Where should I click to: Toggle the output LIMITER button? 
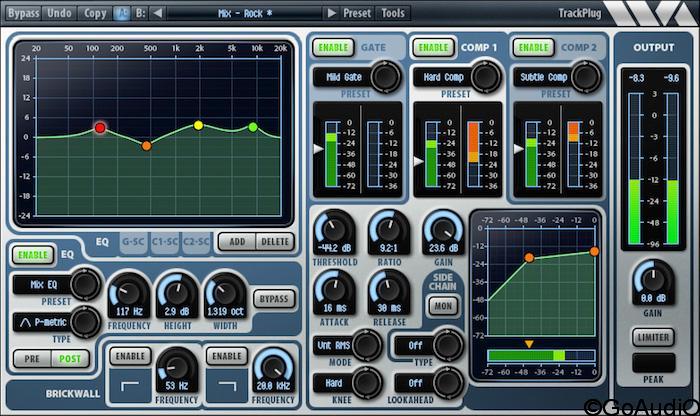pyautogui.click(x=653, y=337)
